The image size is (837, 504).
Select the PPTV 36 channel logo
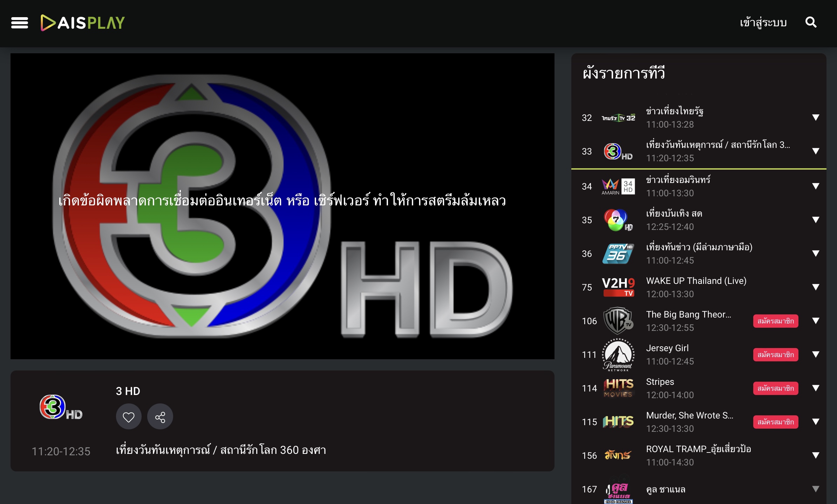click(x=618, y=253)
